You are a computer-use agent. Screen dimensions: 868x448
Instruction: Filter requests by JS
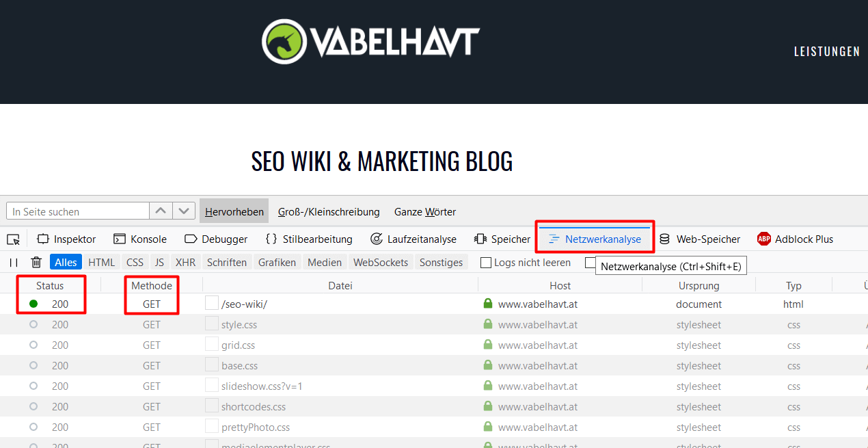pyautogui.click(x=159, y=262)
